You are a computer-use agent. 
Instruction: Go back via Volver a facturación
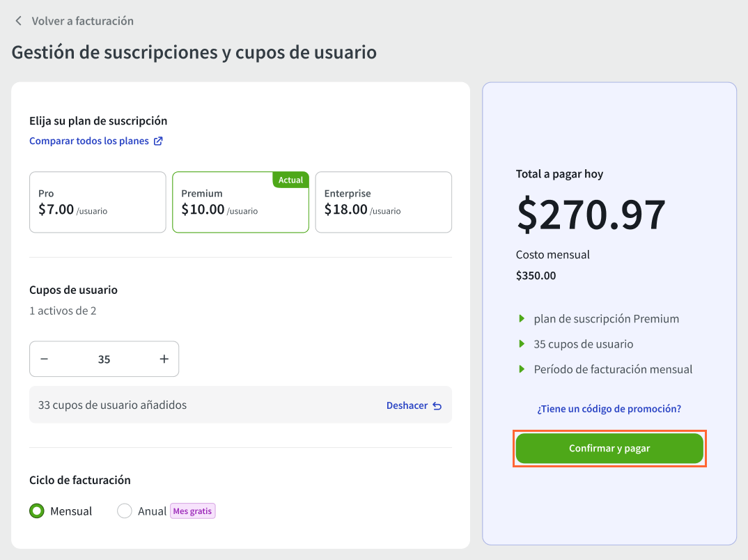[x=82, y=21]
